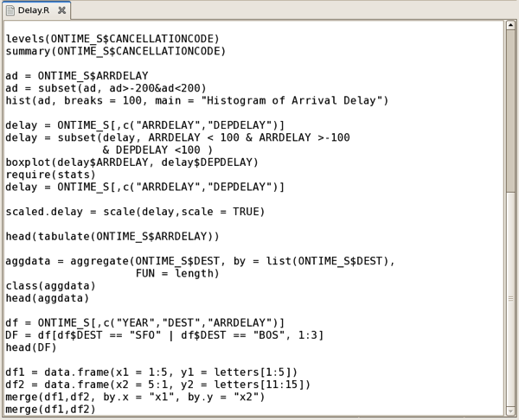Click the vertical scrollbar thumb
519x420 pixels.
[x=510, y=111]
